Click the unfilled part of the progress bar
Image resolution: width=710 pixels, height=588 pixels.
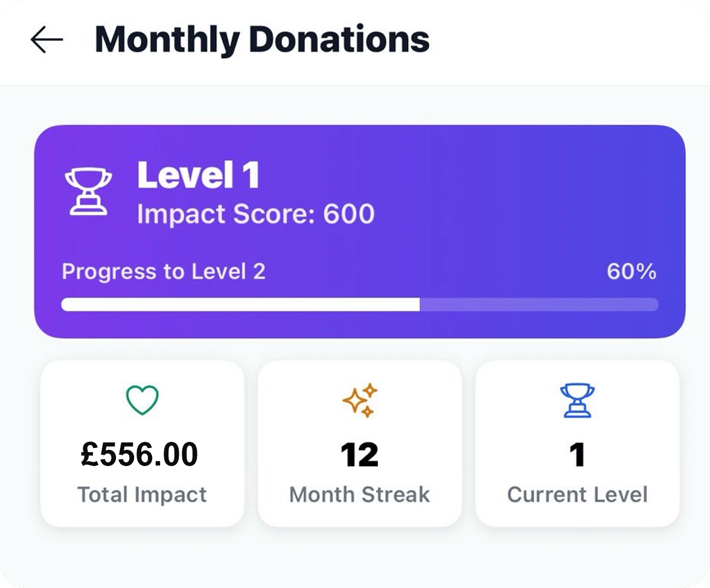click(x=539, y=304)
